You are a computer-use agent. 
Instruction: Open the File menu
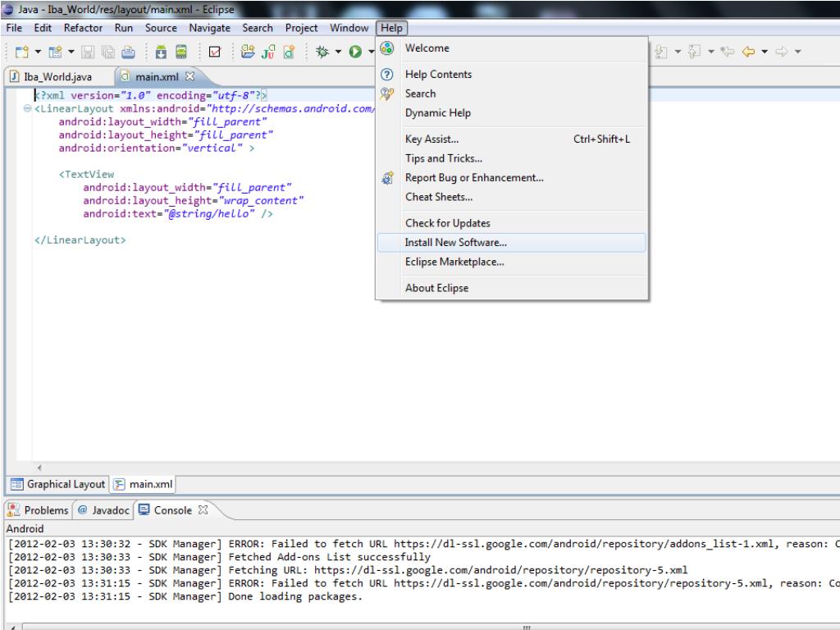14,28
